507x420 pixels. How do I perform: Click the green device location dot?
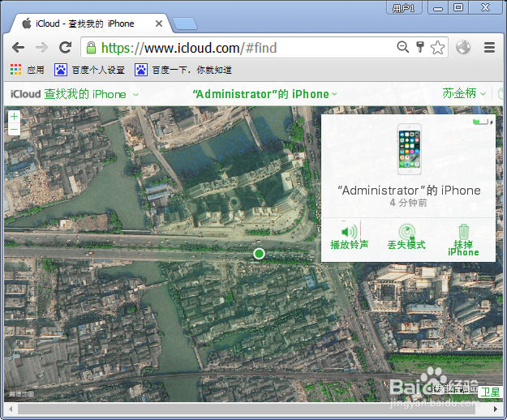(259, 254)
